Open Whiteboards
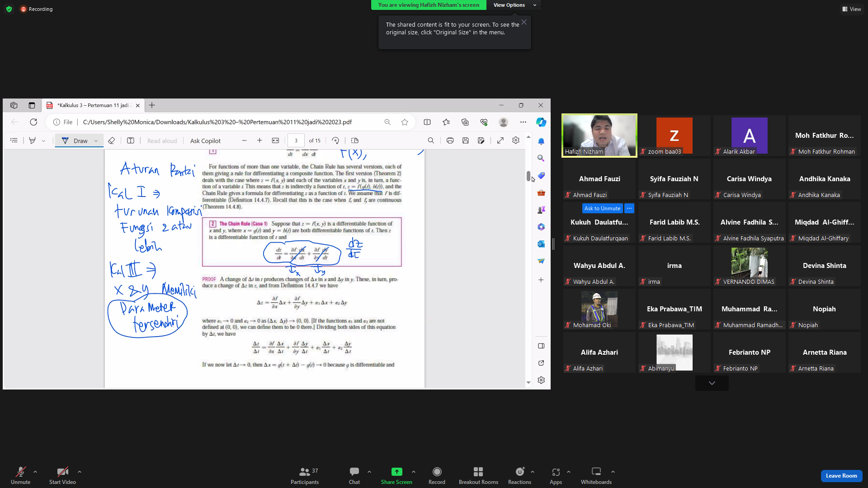 596,475
